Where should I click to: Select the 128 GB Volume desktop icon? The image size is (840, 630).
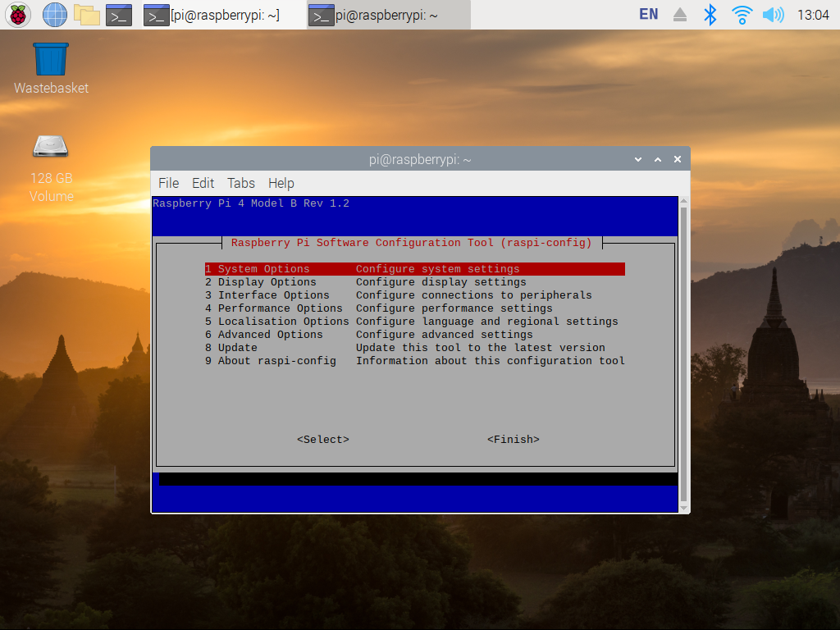tap(51, 168)
